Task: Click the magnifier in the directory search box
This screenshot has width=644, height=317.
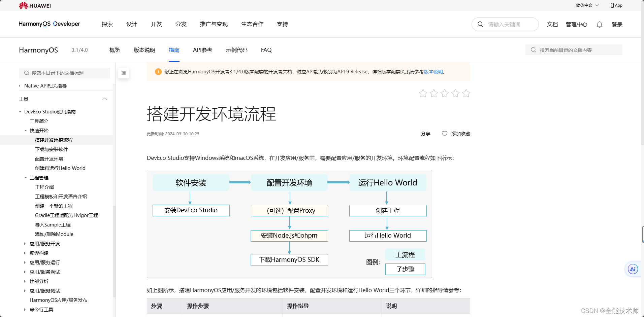Action: coord(534,50)
